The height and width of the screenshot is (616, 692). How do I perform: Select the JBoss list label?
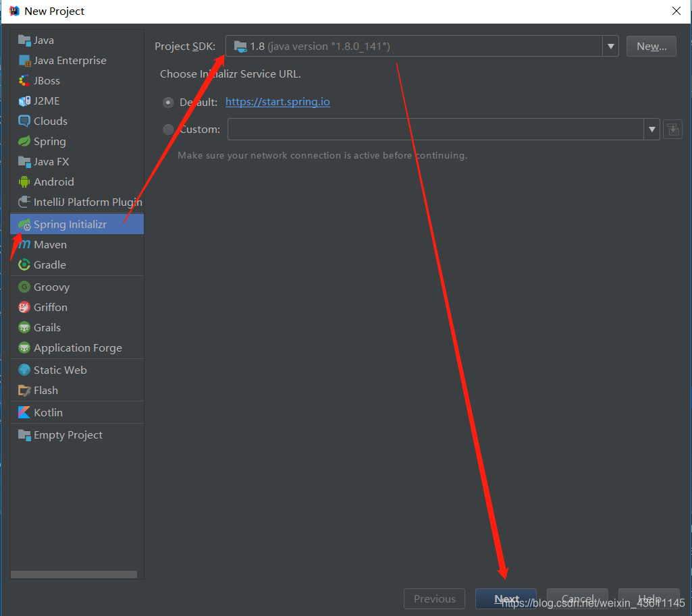coord(47,81)
